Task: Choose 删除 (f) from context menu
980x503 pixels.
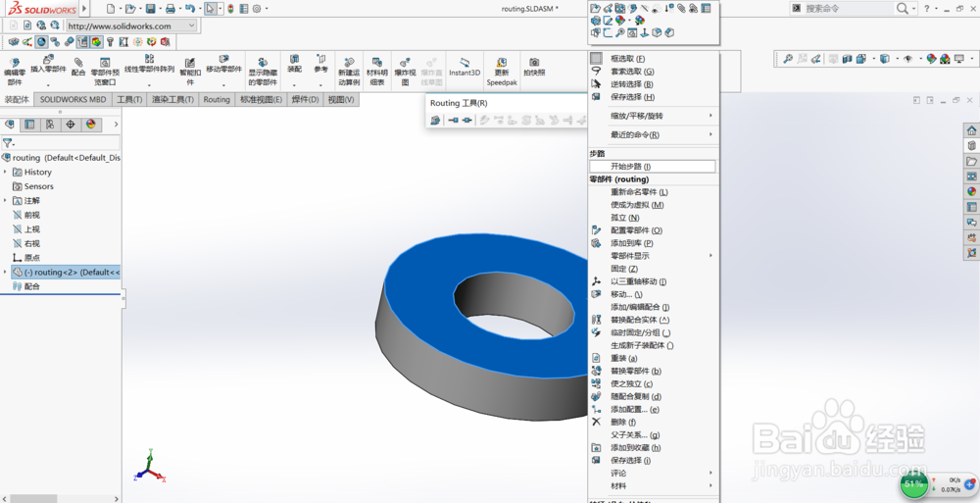Action: tap(654, 422)
